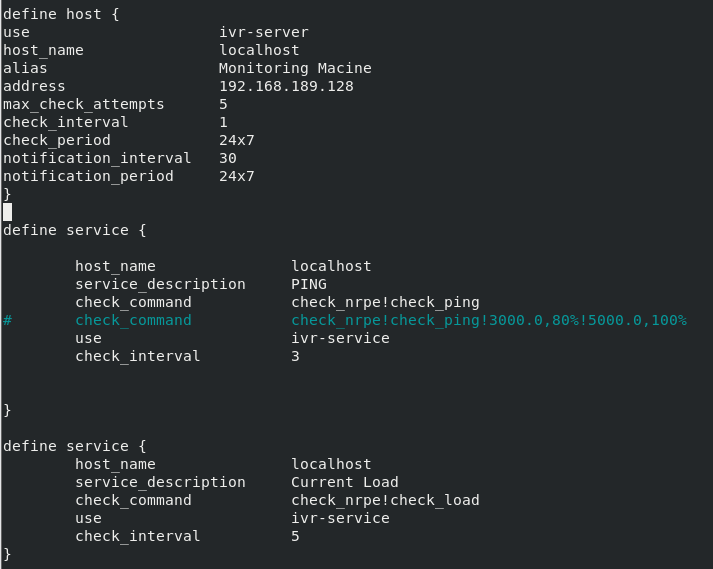Click the check_interval value 3
713x569 pixels.
296,356
